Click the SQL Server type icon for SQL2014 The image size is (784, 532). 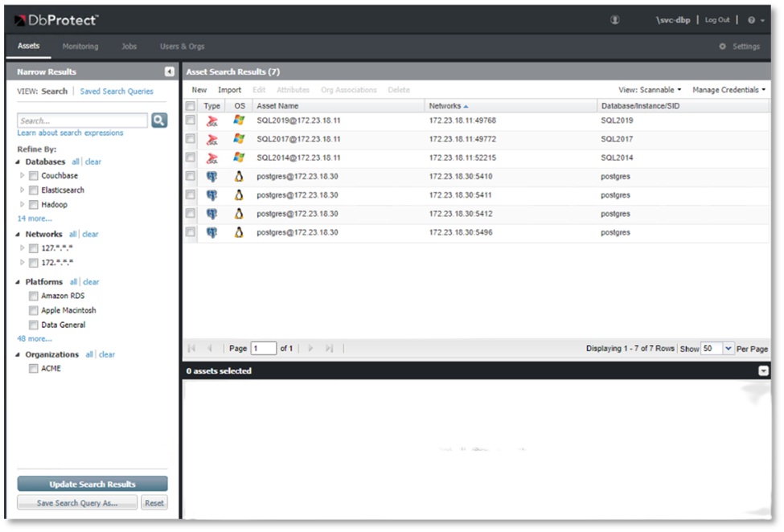tap(212, 158)
